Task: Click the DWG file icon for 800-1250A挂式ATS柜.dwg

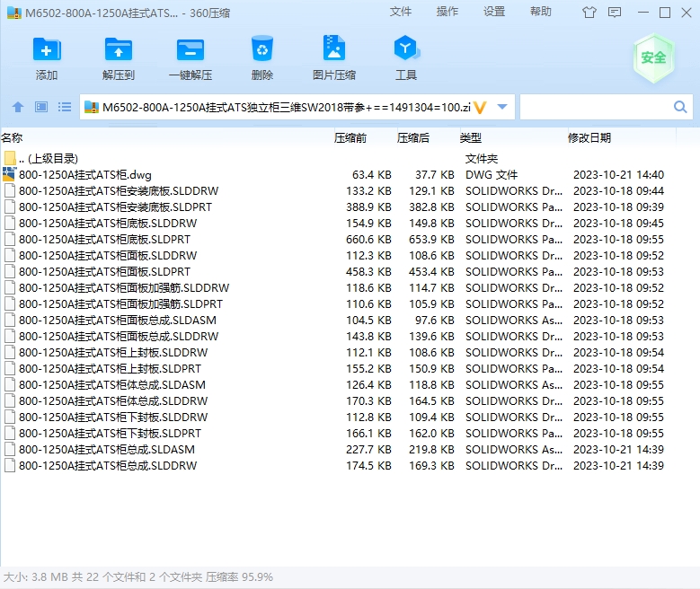Action: click(x=9, y=174)
